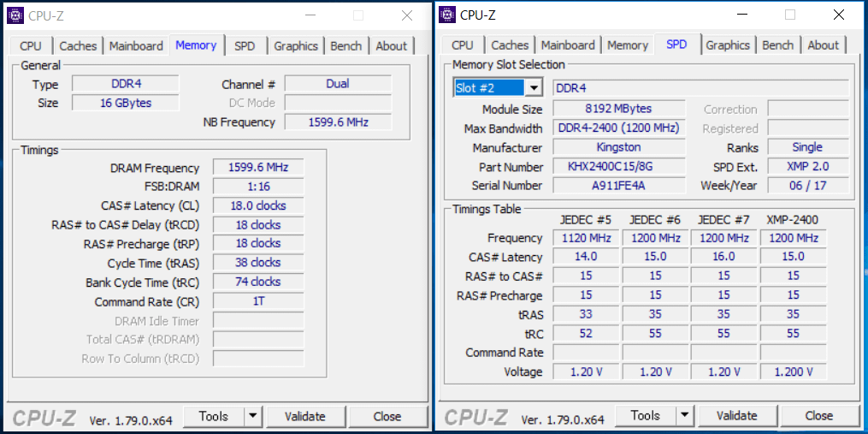Click Close button in left CPU-Z window
Image resolution: width=868 pixels, height=434 pixels.
(x=387, y=416)
